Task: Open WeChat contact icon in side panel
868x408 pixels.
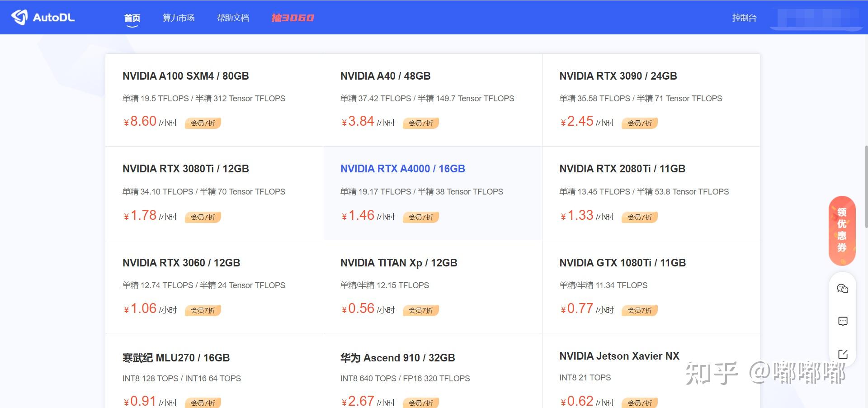Action: 842,289
